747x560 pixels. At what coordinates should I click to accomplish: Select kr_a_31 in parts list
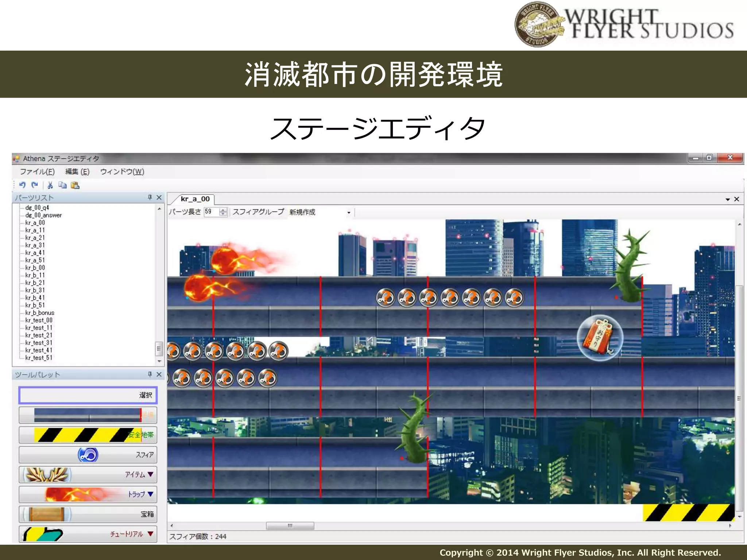35,245
